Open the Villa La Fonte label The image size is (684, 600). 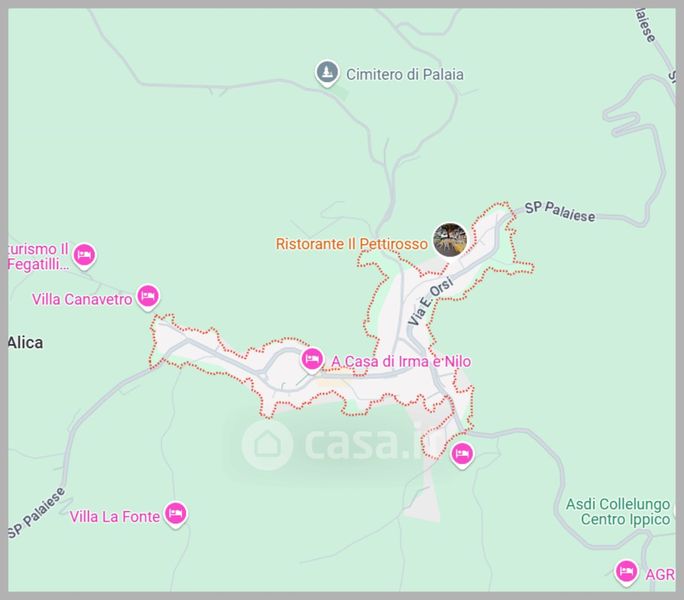(115, 517)
